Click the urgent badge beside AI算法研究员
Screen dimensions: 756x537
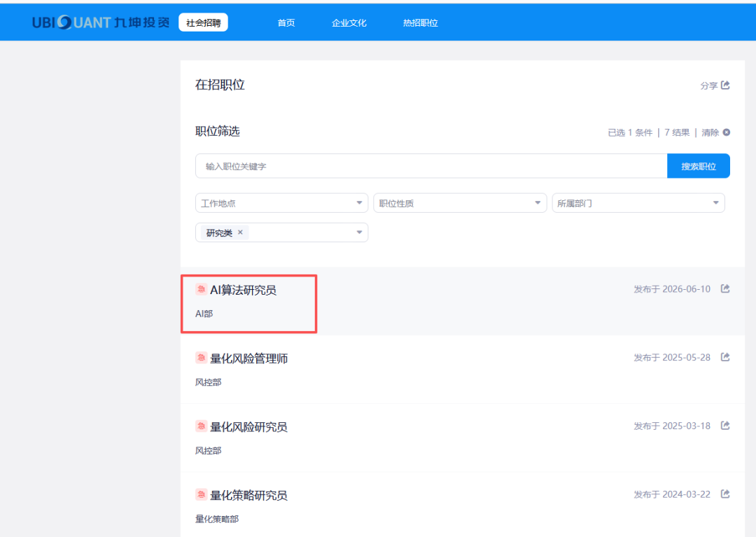[x=201, y=289]
